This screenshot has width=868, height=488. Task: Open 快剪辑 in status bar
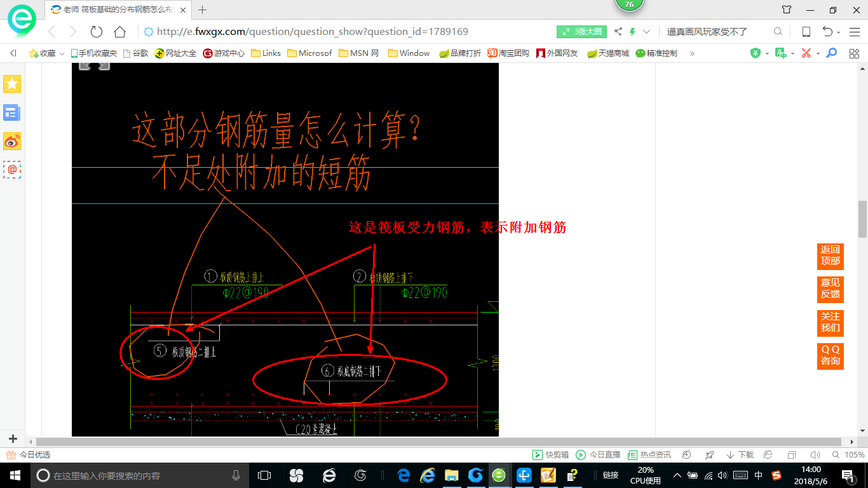(x=550, y=455)
